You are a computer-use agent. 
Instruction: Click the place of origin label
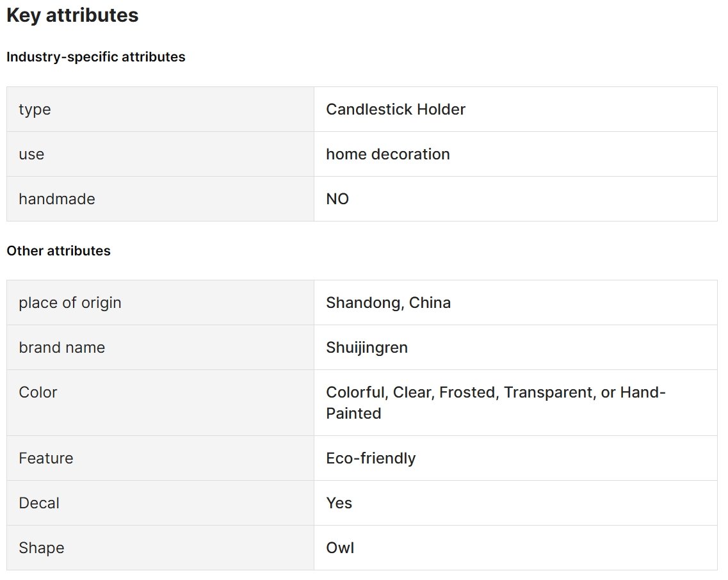[x=70, y=303]
